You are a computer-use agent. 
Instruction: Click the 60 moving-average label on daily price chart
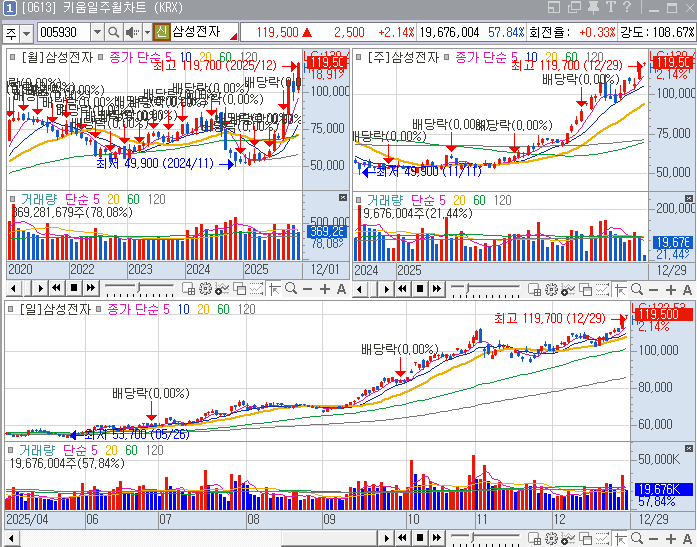coord(223,309)
